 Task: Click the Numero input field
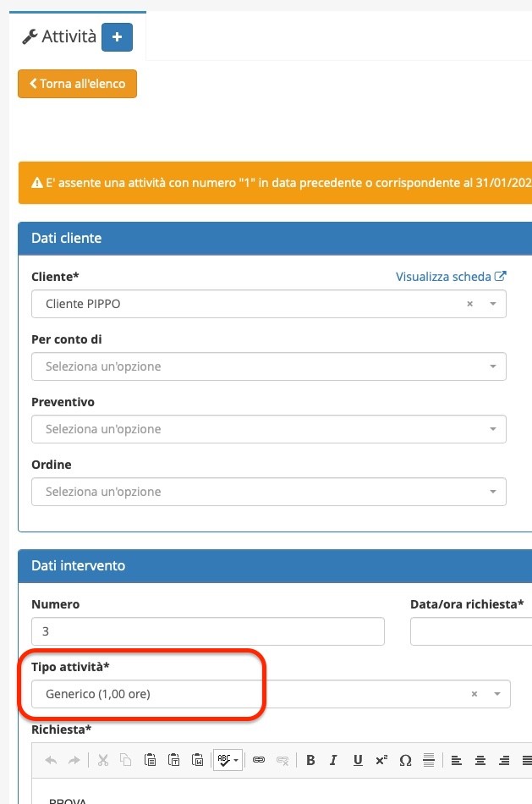point(207,631)
